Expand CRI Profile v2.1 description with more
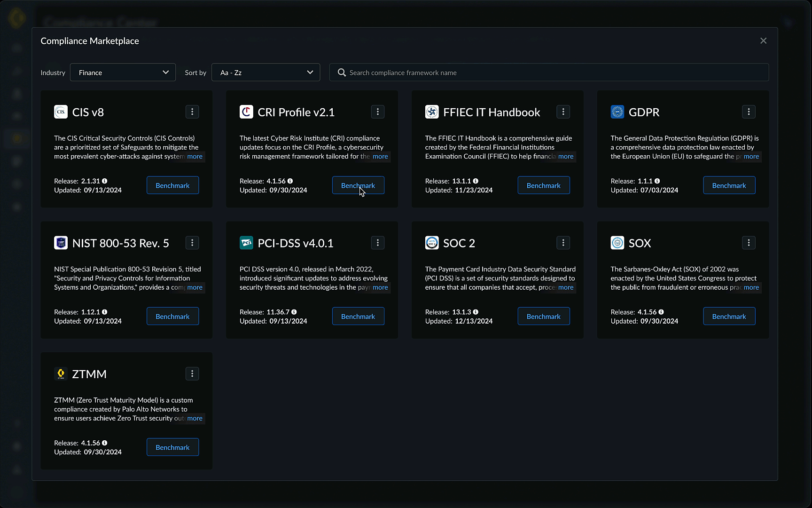The height and width of the screenshot is (508, 812). point(380,157)
